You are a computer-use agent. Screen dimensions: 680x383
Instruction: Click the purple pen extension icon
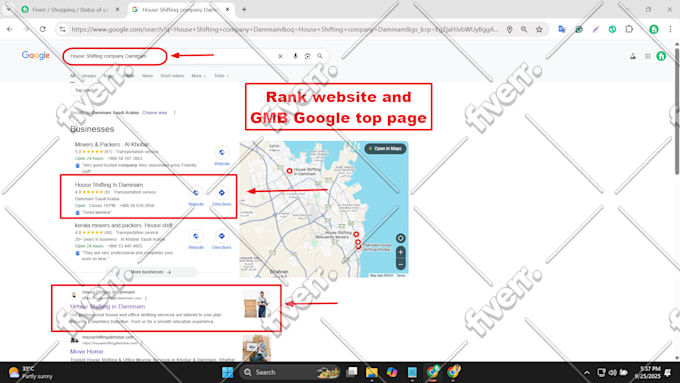[x=595, y=29]
